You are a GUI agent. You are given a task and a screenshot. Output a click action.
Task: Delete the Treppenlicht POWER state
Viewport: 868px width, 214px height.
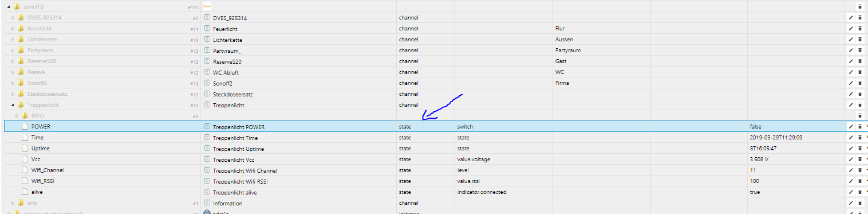point(859,126)
